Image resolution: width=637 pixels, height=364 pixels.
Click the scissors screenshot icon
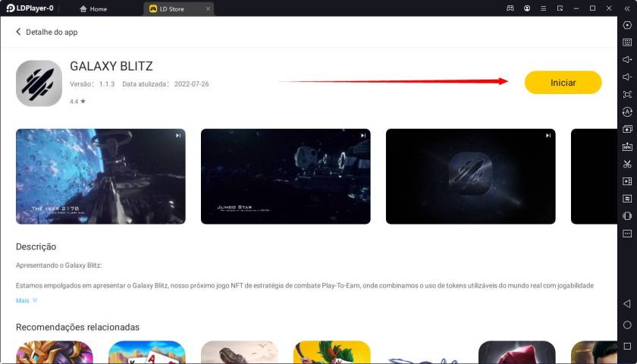tap(627, 164)
